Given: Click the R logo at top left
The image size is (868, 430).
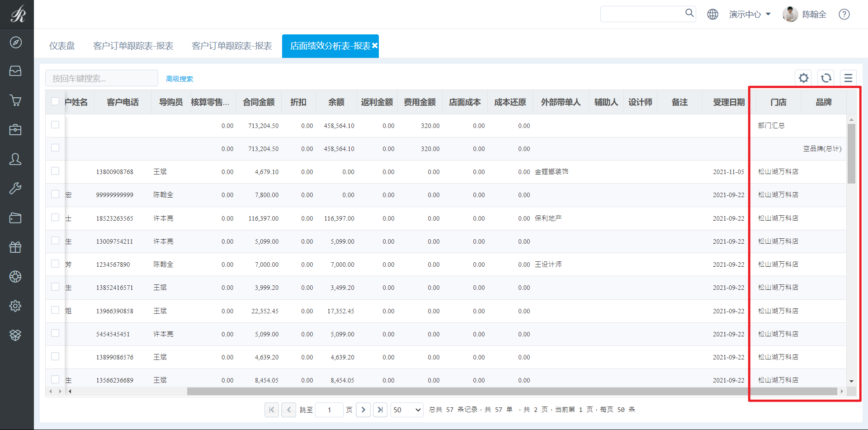Looking at the screenshot, I should click(x=18, y=14).
